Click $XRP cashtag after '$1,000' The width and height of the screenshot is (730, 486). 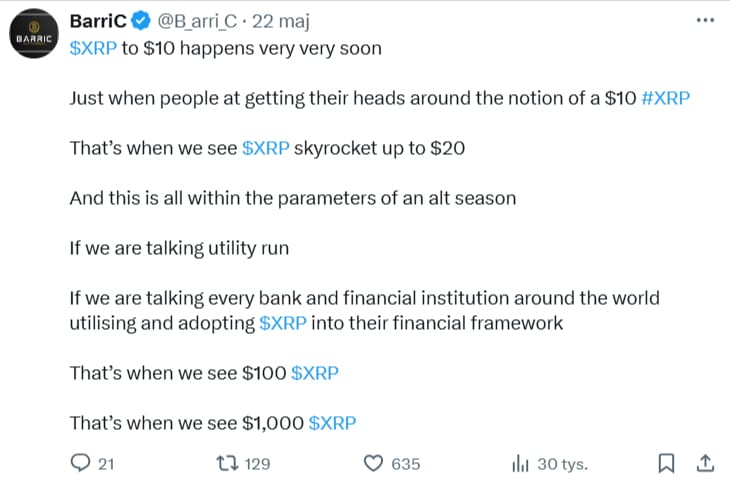coord(333,423)
